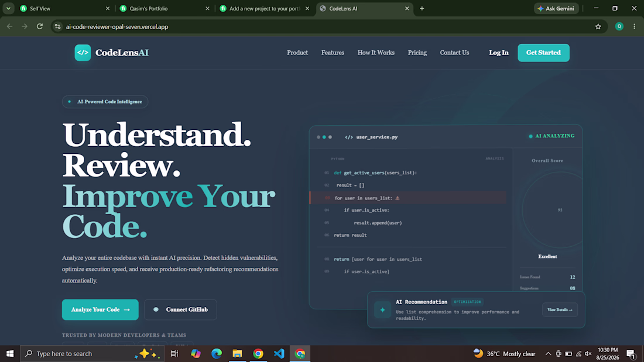Screen dimensions: 644x362
Task: Click the AI ANALYZING status indicator
Action: (x=551, y=136)
